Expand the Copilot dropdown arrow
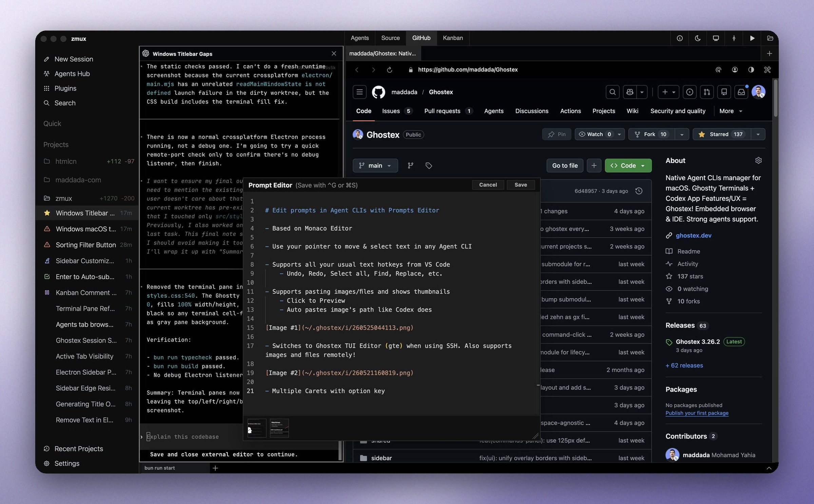The image size is (814, 504). [x=642, y=92]
